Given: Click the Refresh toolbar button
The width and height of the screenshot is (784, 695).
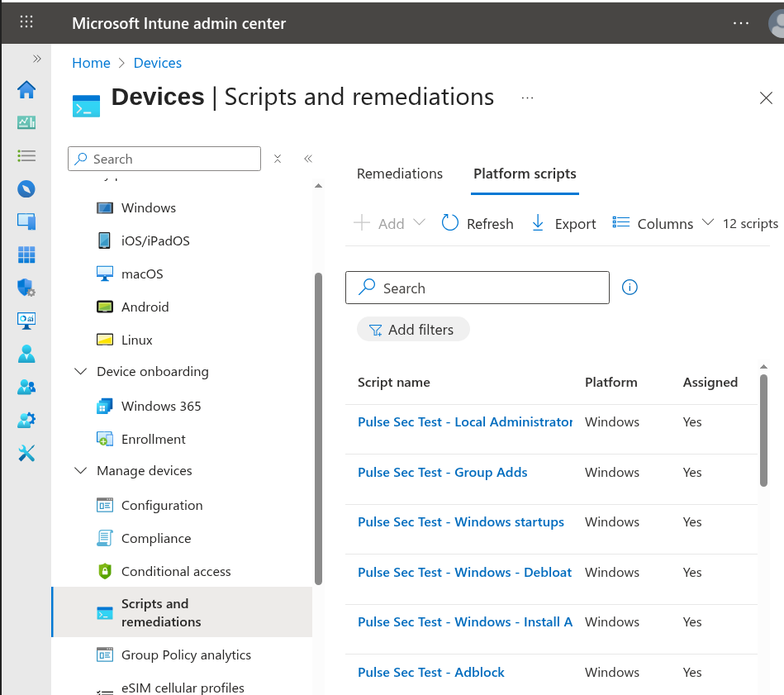Looking at the screenshot, I should pyautogui.click(x=478, y=224).
